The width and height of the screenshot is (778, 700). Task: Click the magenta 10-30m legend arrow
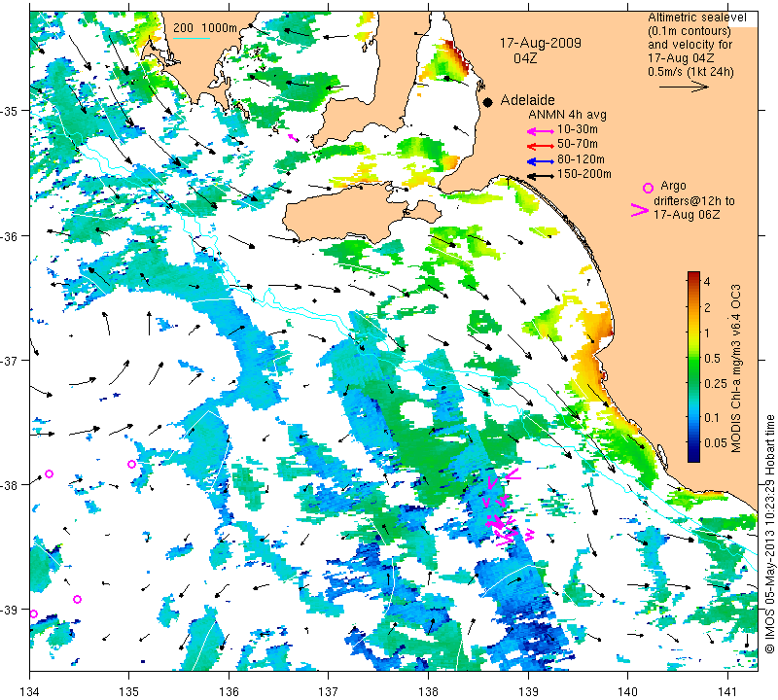541,131
